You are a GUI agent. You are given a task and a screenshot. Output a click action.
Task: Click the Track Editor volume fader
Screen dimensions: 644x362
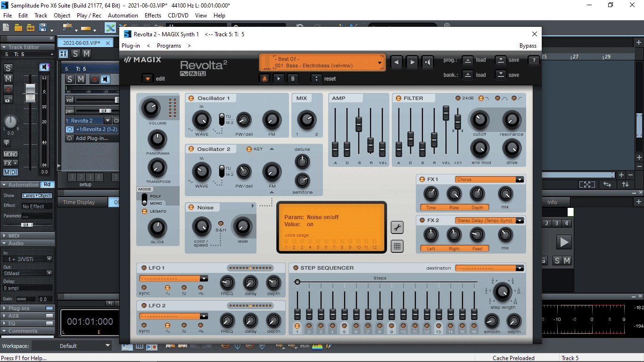click(30, 93)
